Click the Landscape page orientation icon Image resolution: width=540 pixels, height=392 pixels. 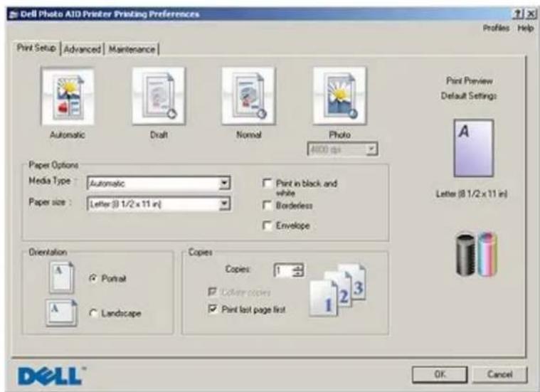click(62, 313)
